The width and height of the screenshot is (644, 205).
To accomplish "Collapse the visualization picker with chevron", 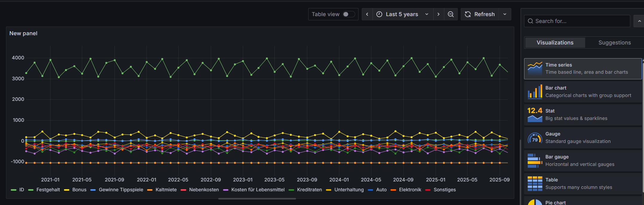I will (x=639, y=21).
